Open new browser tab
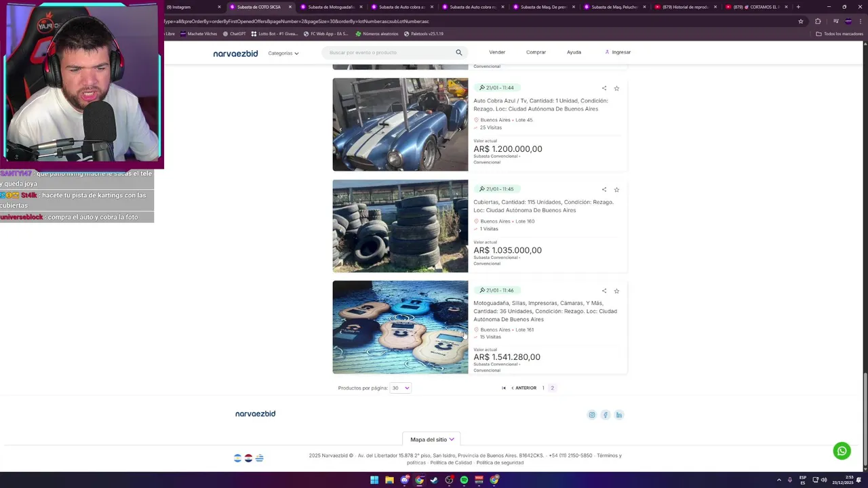 tap(798, 7)
